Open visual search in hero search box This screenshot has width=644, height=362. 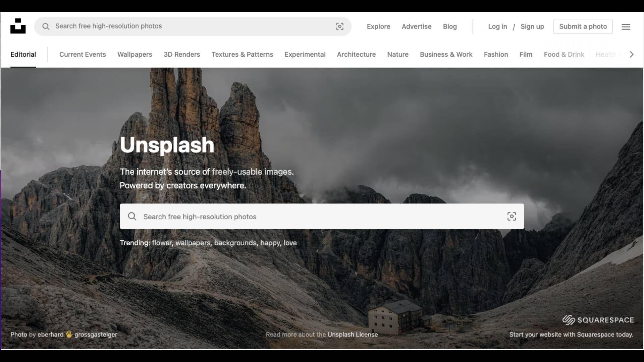pyautogui.click(x=512, y=217)
